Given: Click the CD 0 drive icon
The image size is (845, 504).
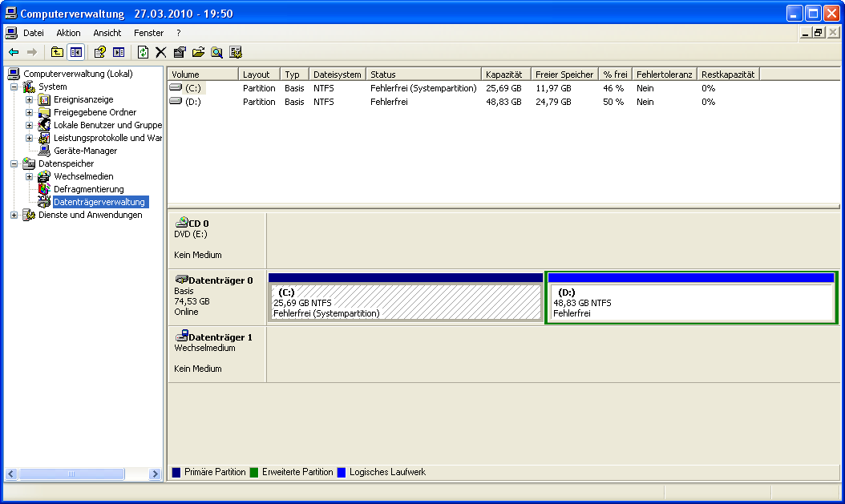Looking at the screenshot, I should [182, 222].
